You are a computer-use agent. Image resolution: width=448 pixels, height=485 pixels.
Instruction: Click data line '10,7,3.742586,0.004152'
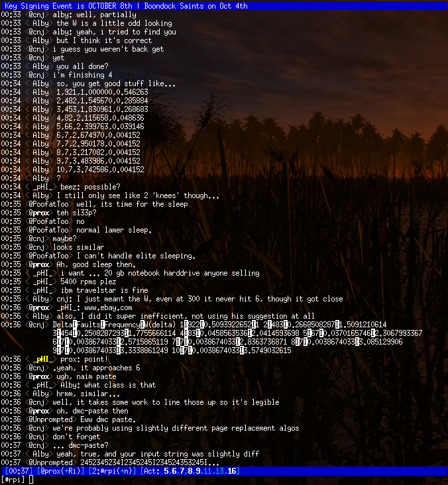tap(100, 170)
